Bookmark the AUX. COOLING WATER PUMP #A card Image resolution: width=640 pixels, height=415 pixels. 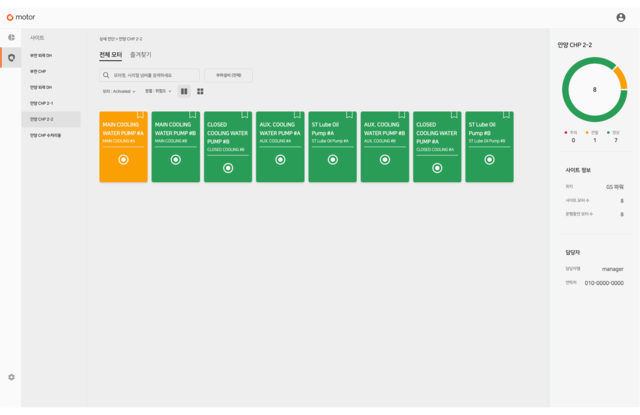(297, 115)
